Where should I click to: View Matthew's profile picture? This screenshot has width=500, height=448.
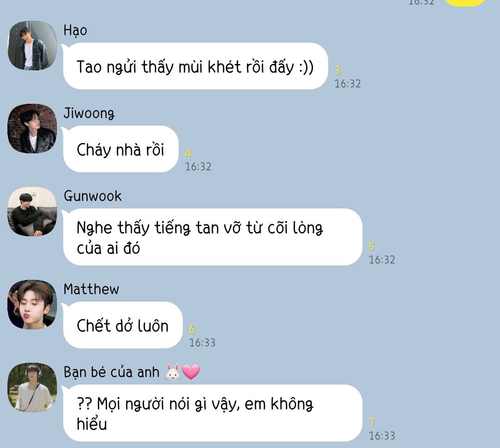click(x=32, y=304)
